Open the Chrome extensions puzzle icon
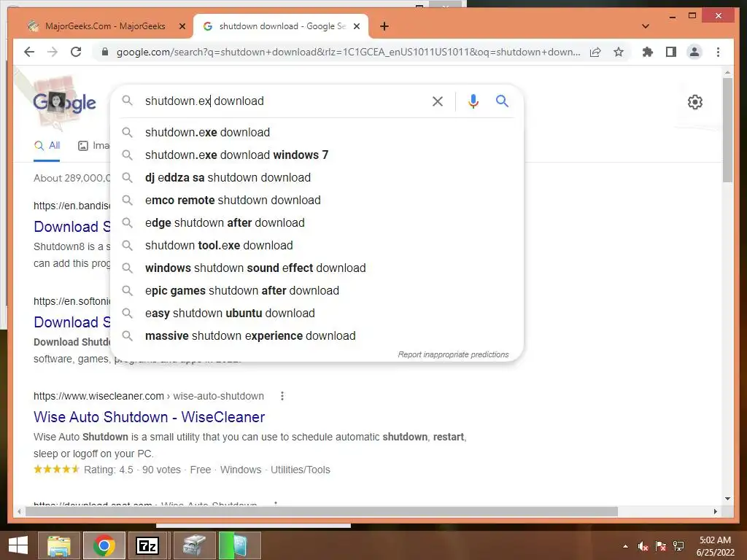This screenshot has width=747, height=560. coord(648,52)
